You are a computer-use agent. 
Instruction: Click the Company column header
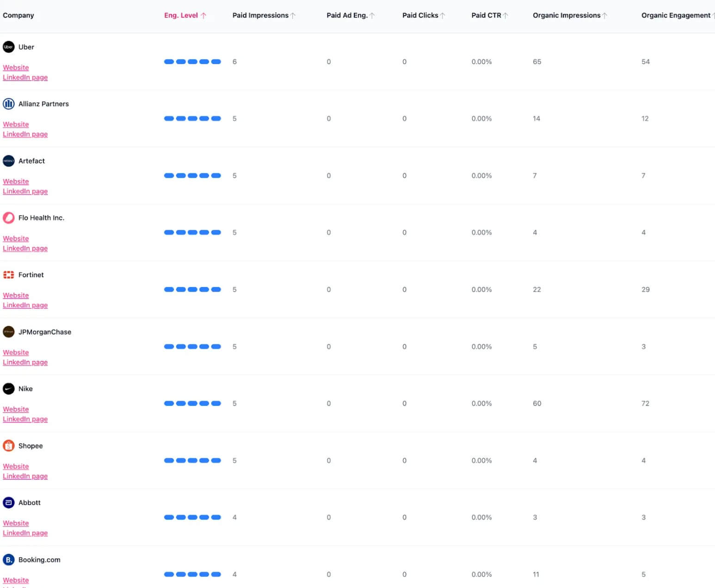pyautogui.click(x=18, y=15)
